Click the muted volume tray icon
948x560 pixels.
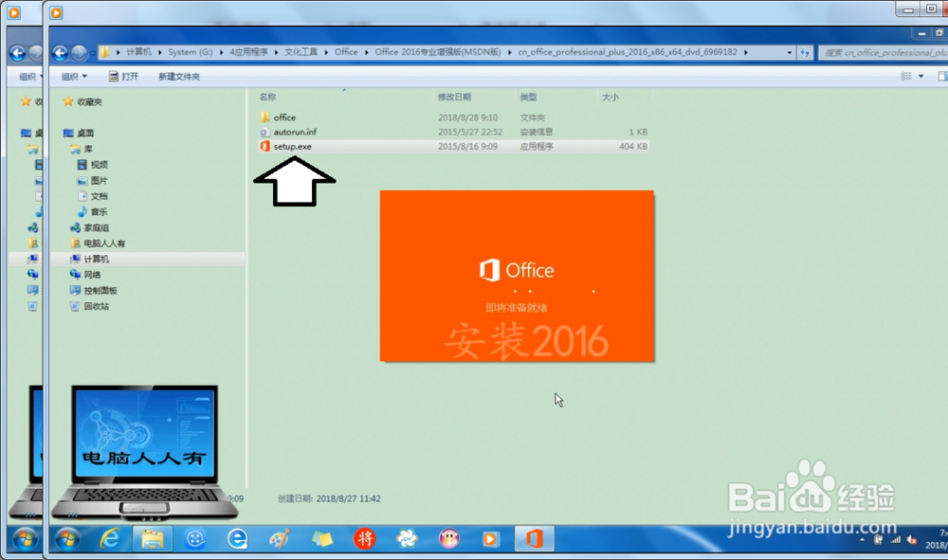(912, 539)
